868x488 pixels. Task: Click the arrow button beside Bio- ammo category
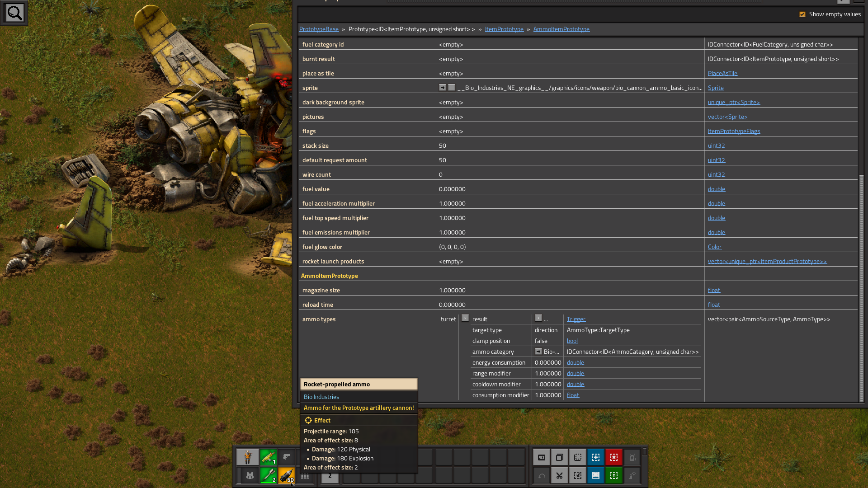coord(538,352)
